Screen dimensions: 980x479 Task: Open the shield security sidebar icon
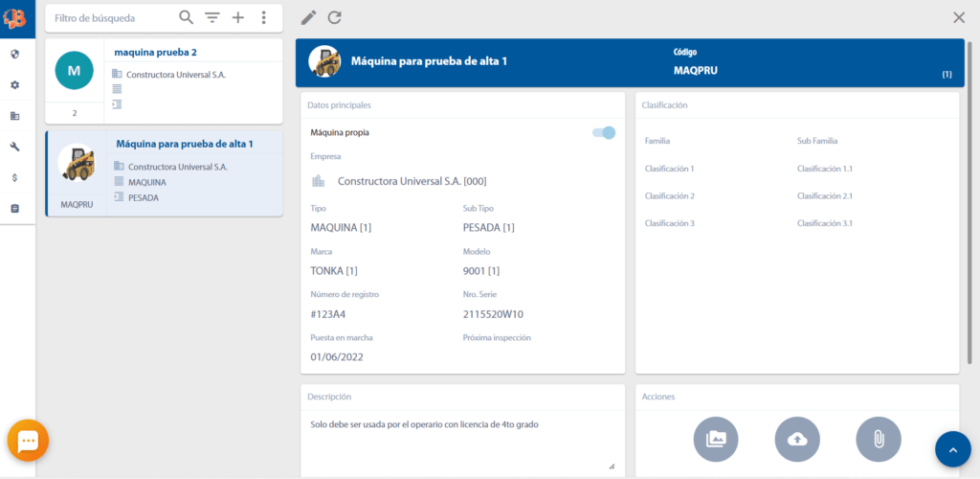(x=15, y=55)
